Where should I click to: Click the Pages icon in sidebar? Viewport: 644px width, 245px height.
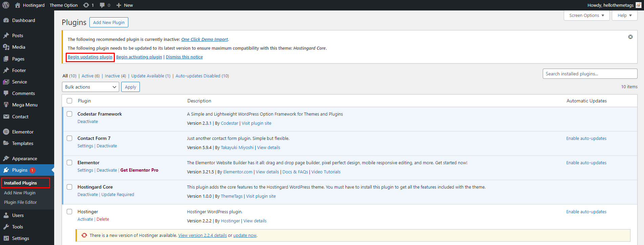[x=6, y=59]
